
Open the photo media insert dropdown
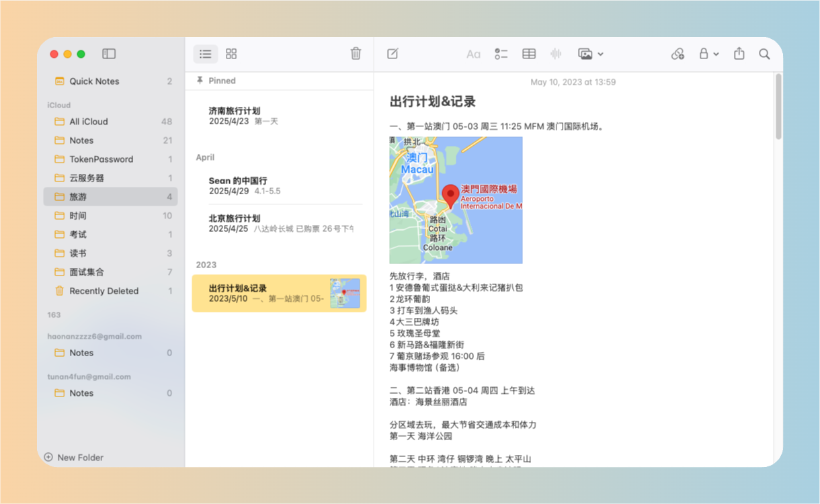(x=590, y=54)
